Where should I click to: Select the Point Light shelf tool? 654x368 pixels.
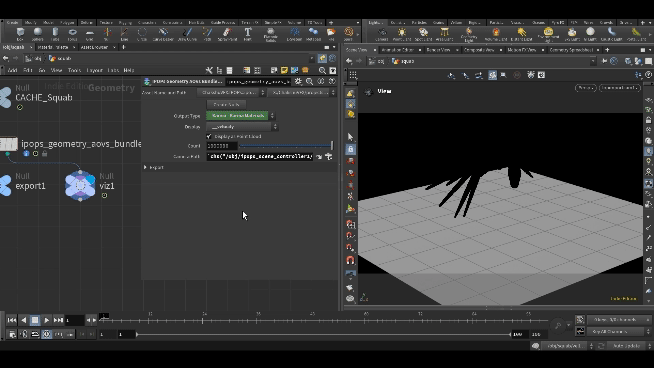(x=402, y=34)
